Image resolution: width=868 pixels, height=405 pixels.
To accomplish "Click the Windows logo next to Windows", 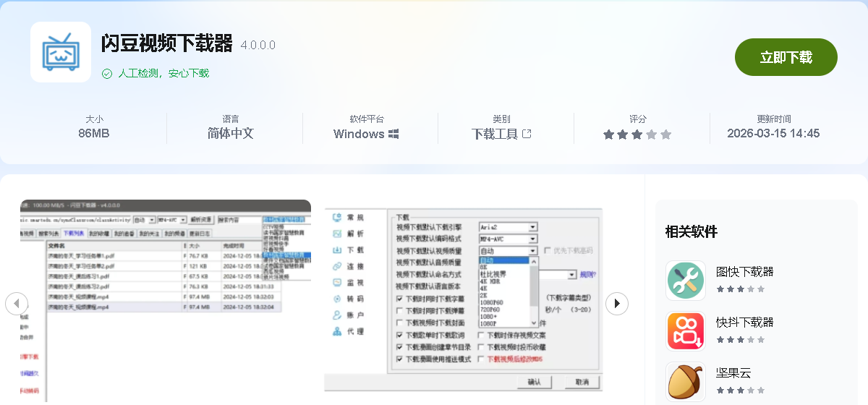I will [x=393, y=134].
